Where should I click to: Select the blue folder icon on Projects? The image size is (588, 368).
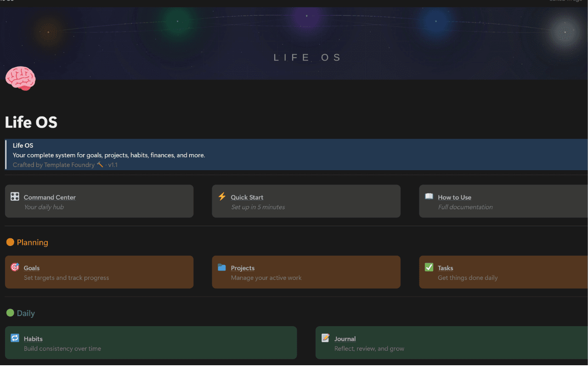pos(222,267)
